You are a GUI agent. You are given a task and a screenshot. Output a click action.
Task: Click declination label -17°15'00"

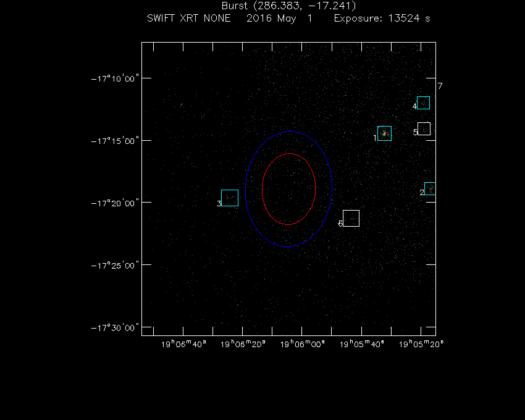115,141
